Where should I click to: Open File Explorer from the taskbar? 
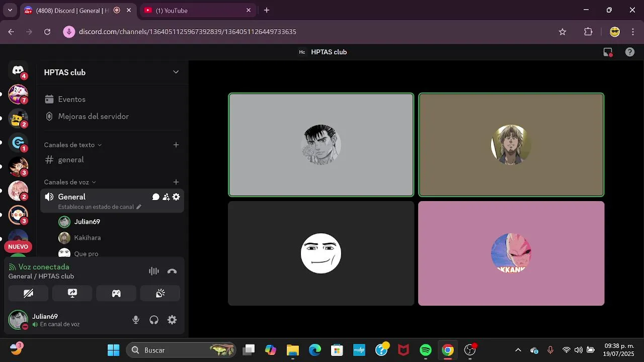point(293,350)
